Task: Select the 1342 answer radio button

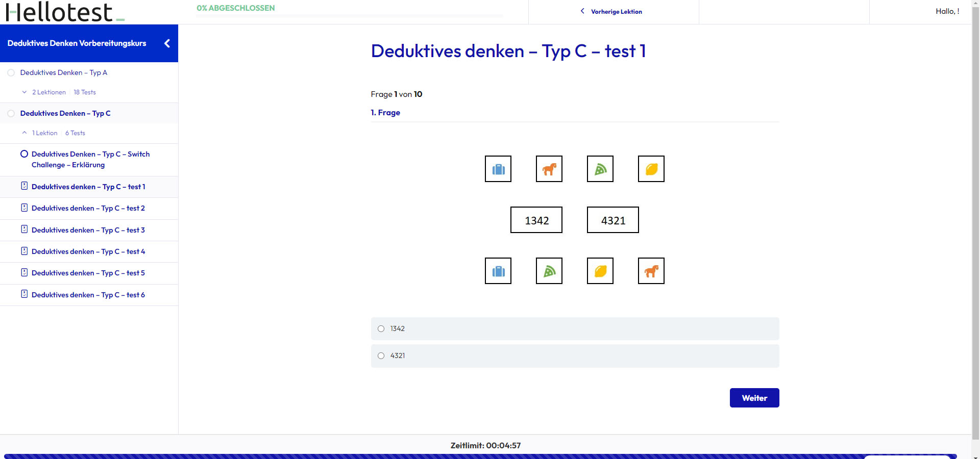Action: tap(381, 329)
